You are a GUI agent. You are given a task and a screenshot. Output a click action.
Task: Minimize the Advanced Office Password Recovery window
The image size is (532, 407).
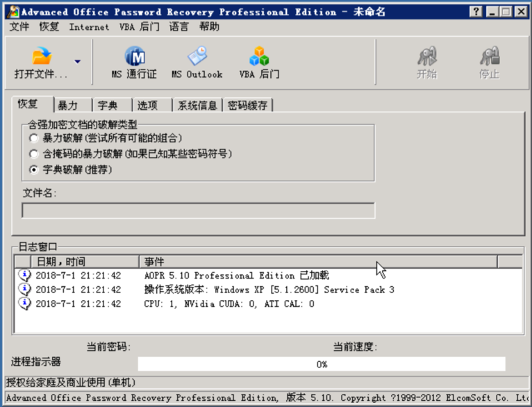pyautogui.click(x=492, y=12)
